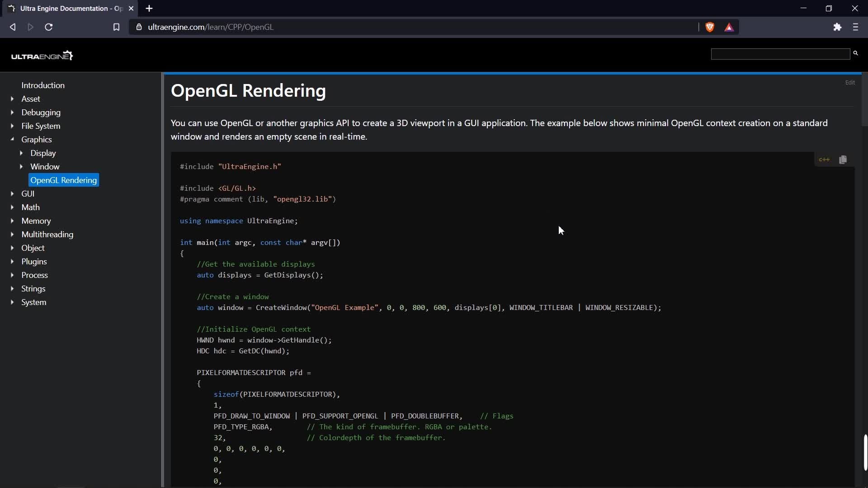
Task: Click the documentation search input field
Action: point(780,54)
